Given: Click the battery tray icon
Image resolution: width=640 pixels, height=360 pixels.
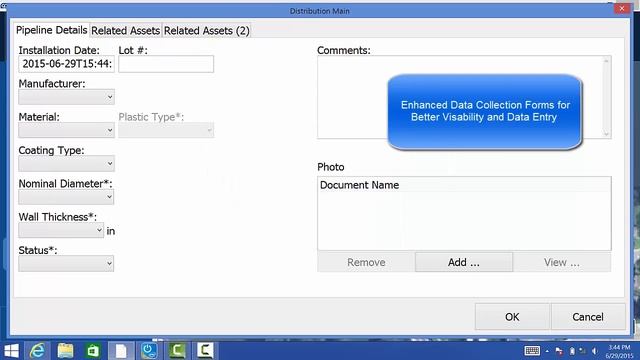Looking at the screenshot, I should tap(572, 351).
